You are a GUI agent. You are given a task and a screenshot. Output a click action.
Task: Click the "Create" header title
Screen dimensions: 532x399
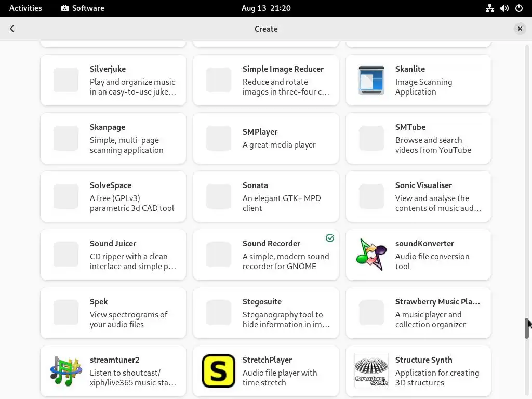pyautogui.click(x=266, y=29)
